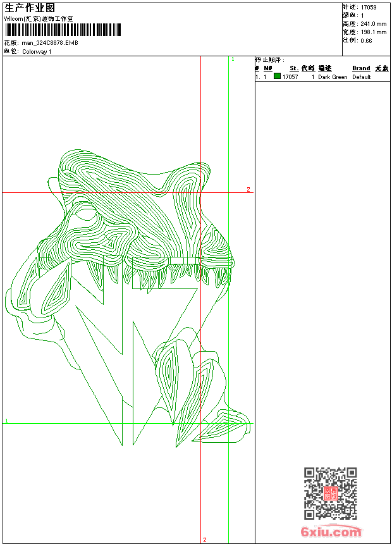Click the file name man_324C8878.EMB
The image size is (392, 544).
50,43
